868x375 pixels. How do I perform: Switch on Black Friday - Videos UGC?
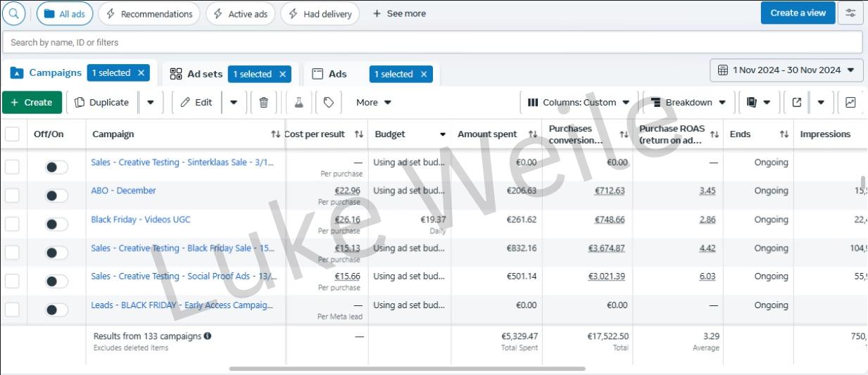(x=56, y=224)
